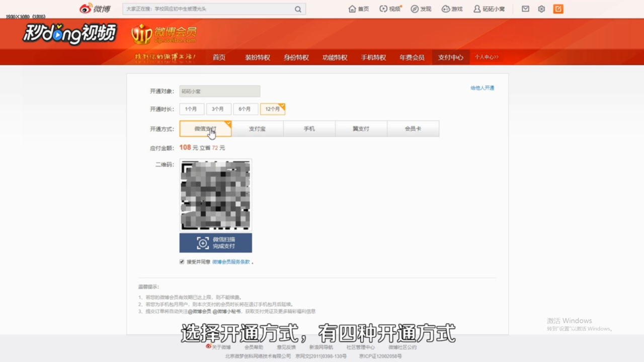This screenshot has width=644, height=362.
Task: Click the @微博小秘书 mention link
Action: point(226,311)
